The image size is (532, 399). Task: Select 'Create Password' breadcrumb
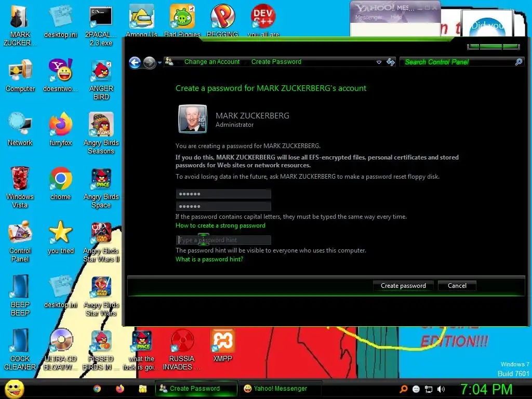pos(276,62)
